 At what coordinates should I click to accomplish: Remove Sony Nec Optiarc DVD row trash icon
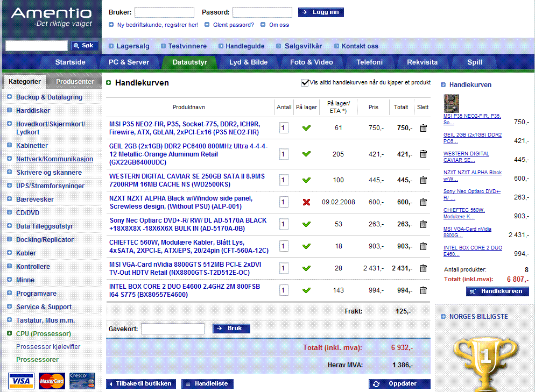click(423, 224)
